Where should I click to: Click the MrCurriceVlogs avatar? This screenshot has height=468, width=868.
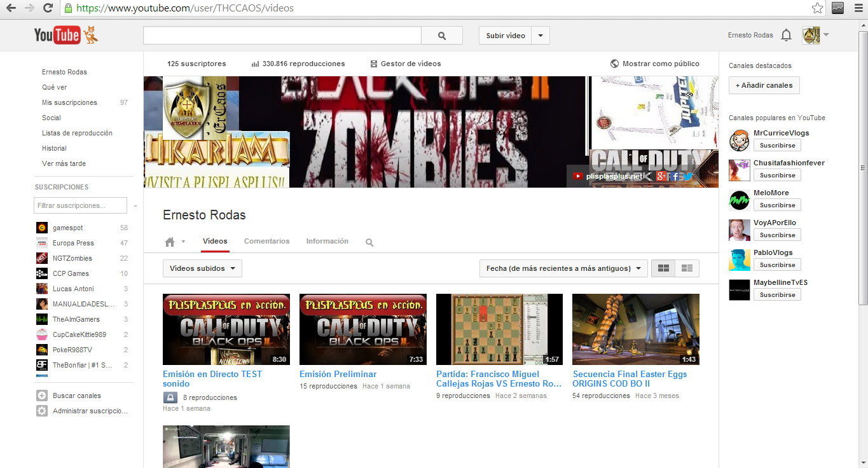(740, 140)
